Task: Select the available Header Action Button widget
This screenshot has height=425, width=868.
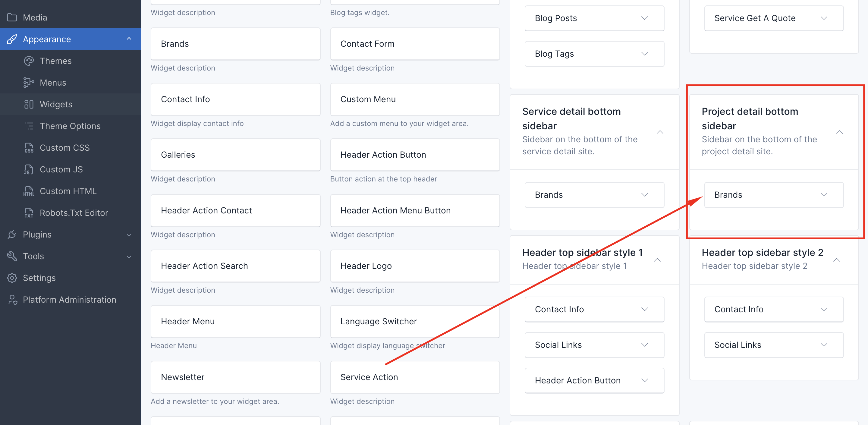Action: (x=415, y=155)
